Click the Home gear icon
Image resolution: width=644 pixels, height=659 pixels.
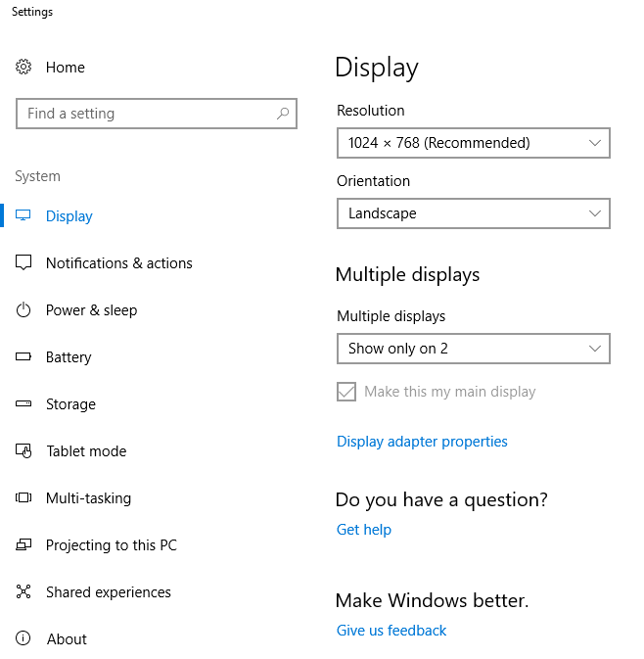[x=23, y=67]
